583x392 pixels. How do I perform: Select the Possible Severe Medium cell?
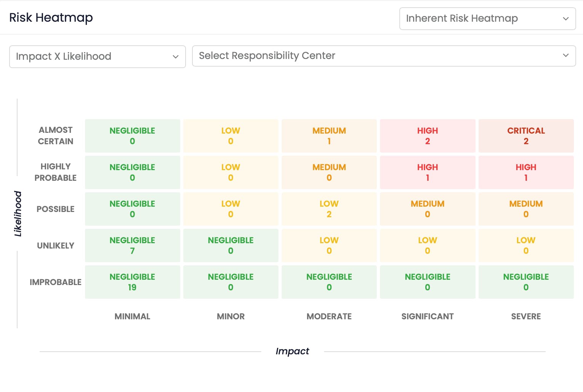[x=526, y=209]
